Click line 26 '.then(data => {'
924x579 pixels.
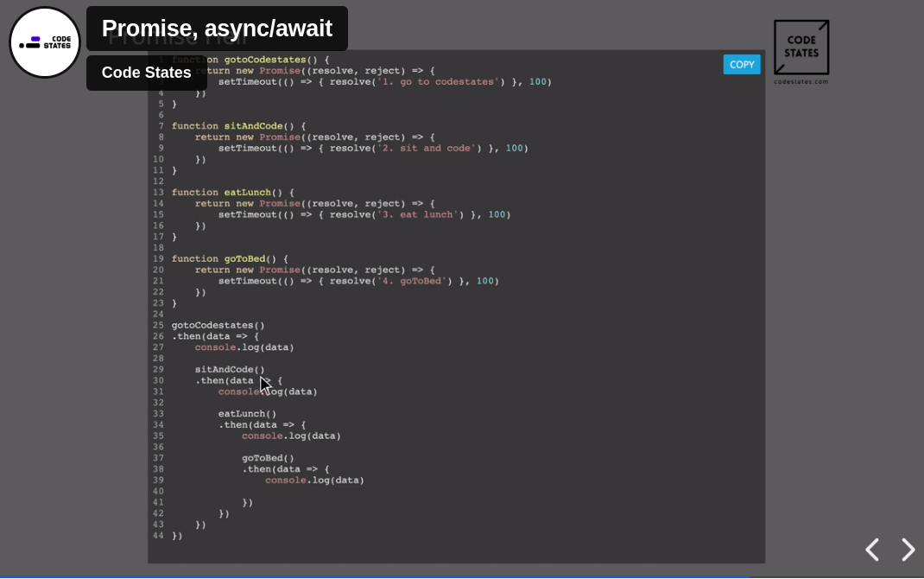coord(215,337)
